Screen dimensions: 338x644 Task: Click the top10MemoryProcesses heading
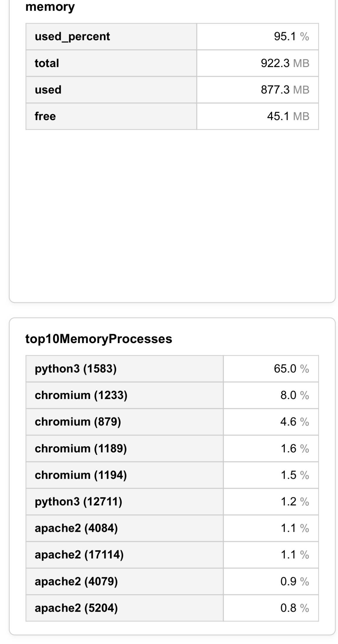pos(99,339)
